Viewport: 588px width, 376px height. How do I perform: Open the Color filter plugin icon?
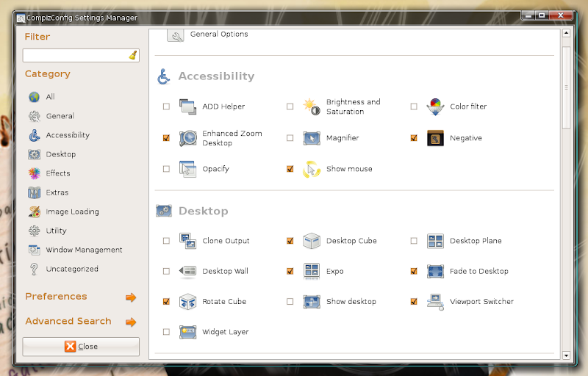tap(435, 106)
